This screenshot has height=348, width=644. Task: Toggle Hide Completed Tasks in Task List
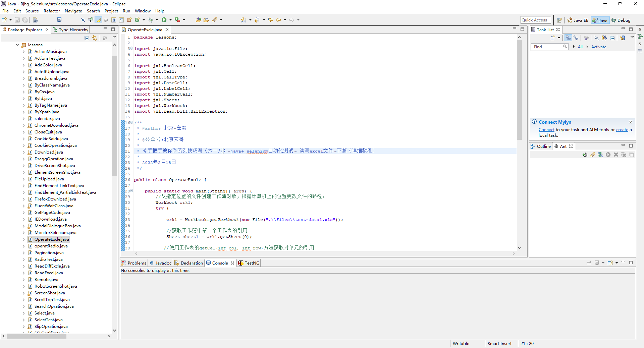tap(596, 38)
